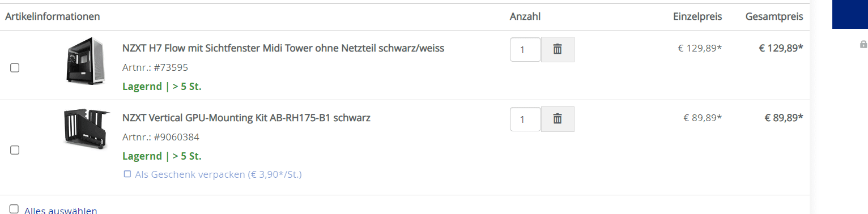Click the quantity field for GPU-Mounting Kit

point(525,119)
